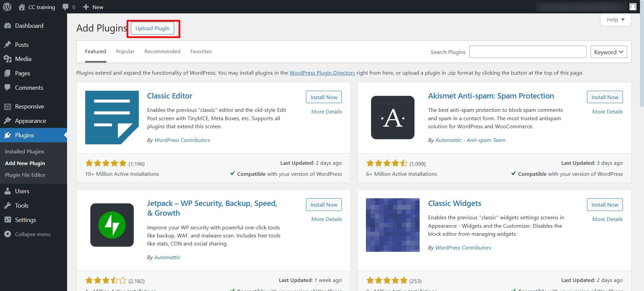
Task: View More Details for Classic Widgets
Action: click(607, 219)
